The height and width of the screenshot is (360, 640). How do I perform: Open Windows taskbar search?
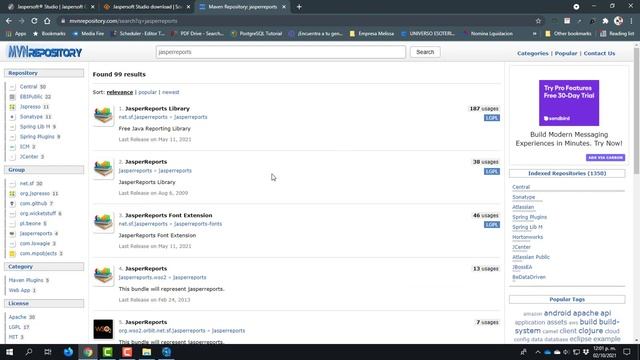pos(29,352)
